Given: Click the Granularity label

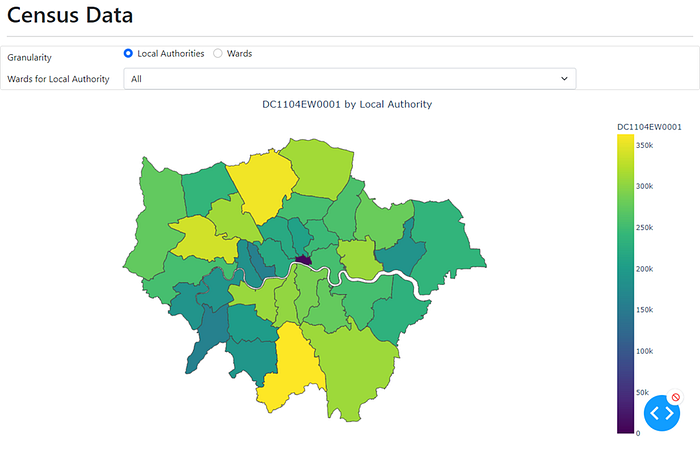Looking at the screenshot, I should pos(29,58).
